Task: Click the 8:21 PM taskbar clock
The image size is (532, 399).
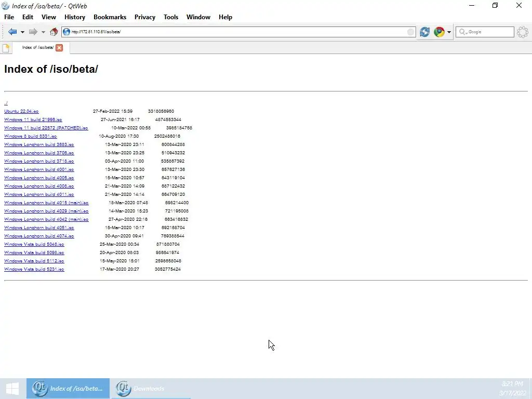Action: (x=512, y=384)
